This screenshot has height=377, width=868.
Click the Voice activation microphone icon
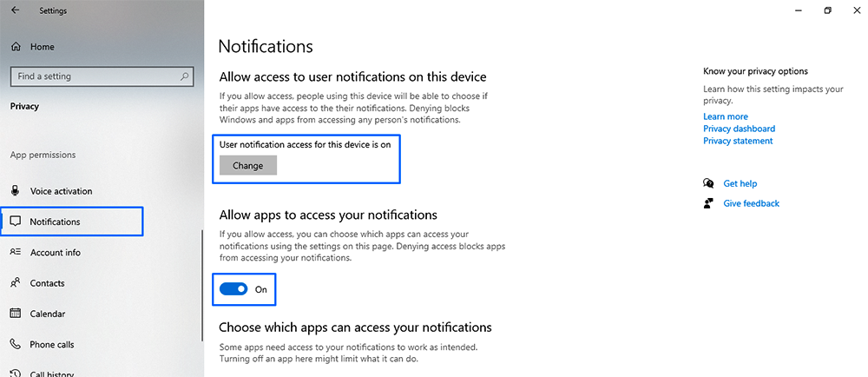(x=16, y=191)
